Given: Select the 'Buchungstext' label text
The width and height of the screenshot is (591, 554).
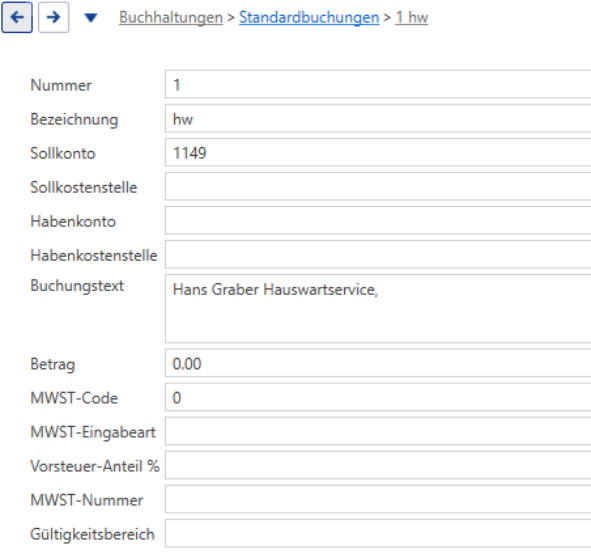Looking at the screenshot, I should point(77,286).
